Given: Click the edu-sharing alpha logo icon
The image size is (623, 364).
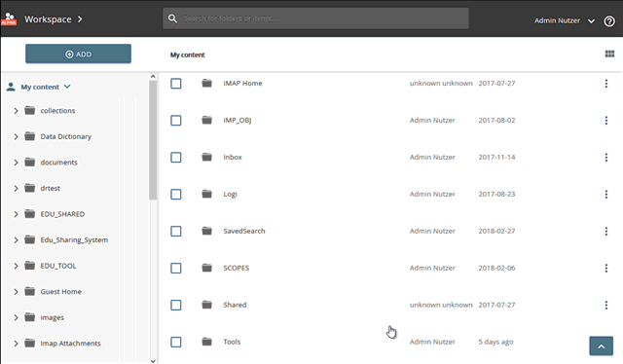Looking at the screenshot, I should pyautogui.click(x=9, y=18).
